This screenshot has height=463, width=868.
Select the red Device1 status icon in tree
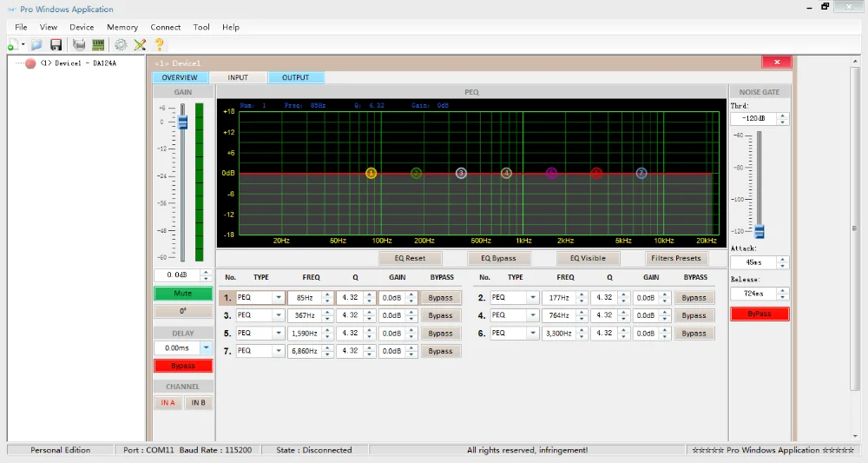30,63
